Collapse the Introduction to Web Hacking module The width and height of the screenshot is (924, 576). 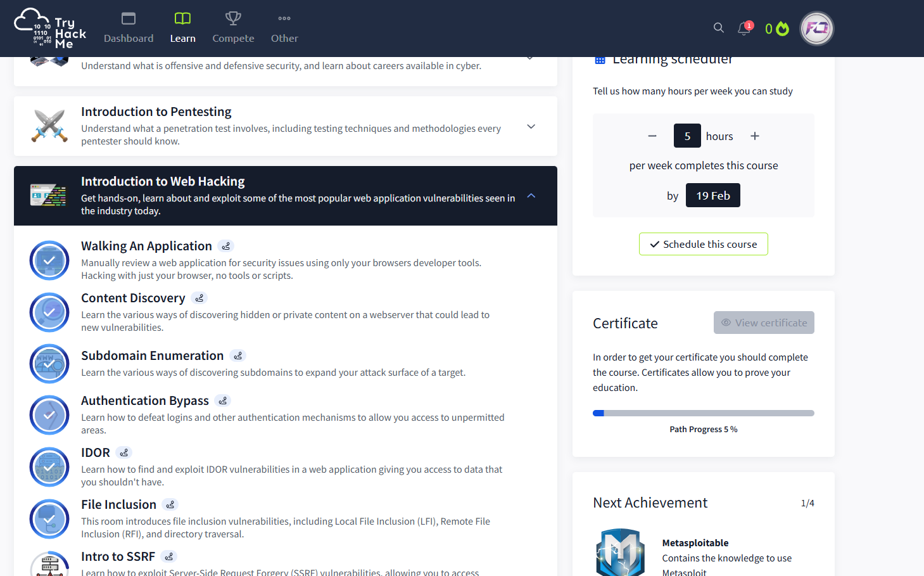click(531, 196)
